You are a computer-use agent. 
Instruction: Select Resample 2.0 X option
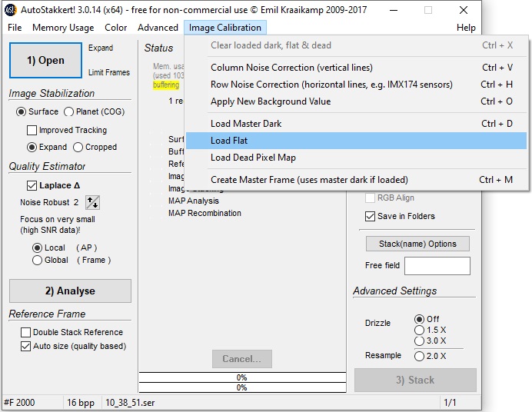[419, 356]
